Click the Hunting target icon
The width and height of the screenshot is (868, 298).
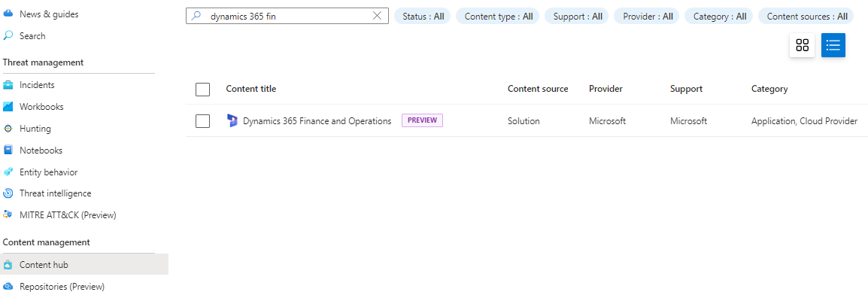(x=8, y=129)
